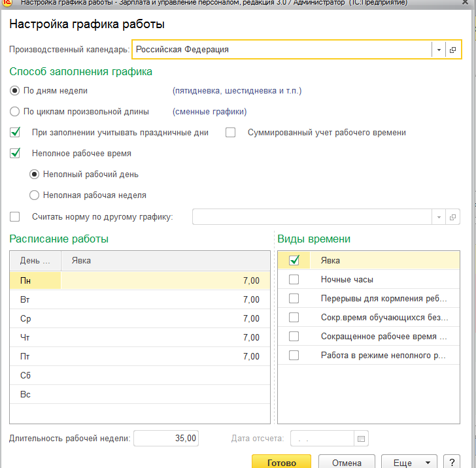Image resolution: width=476 pixels, height=468 pixels.
Task: Select the Чт day cell
Action: [35, 337]
